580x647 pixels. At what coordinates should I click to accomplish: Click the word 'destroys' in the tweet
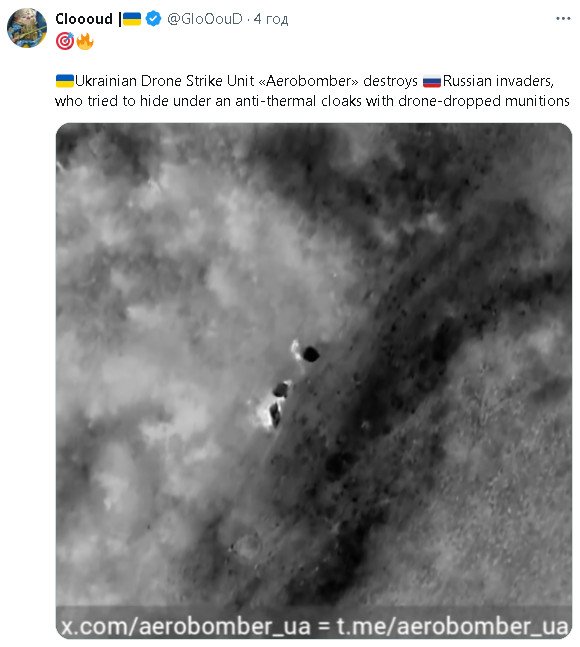[390, 81]
